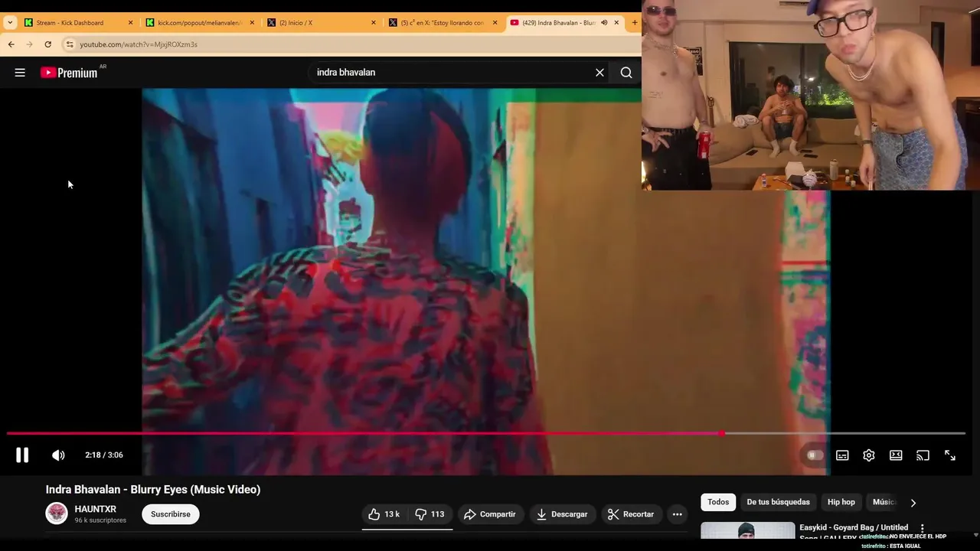Open the tab search dropdown arrow
Viewport: 980px width, 551px height.
(x=10, y=23)
